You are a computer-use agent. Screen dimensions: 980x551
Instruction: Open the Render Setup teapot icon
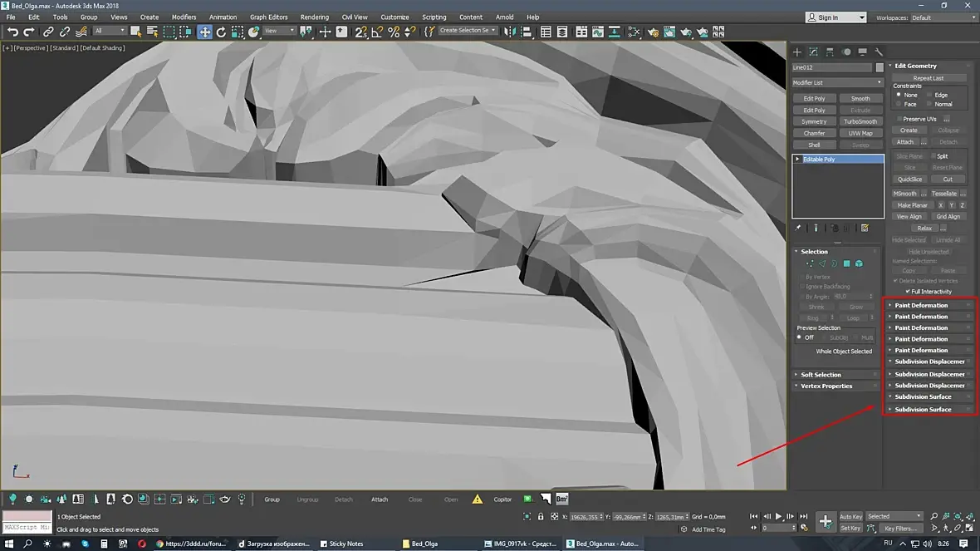coord(652,32)
